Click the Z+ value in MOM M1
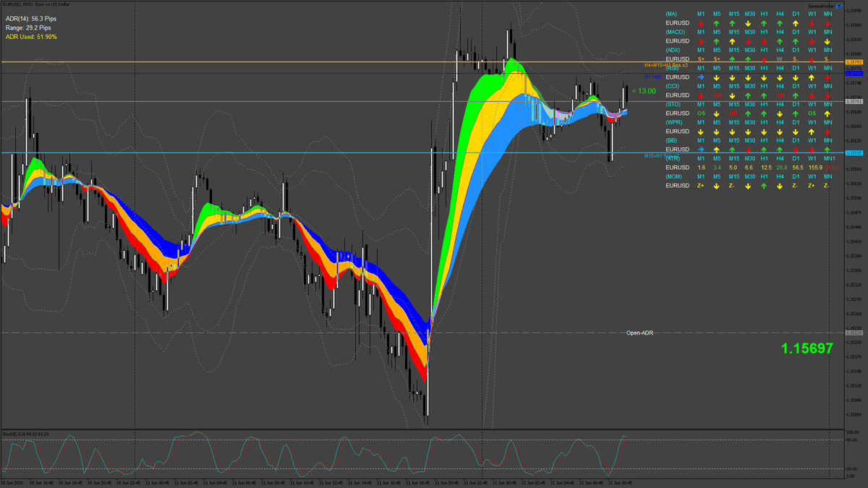This screenshot has width=868, height=488. click(x=701, y=186)
